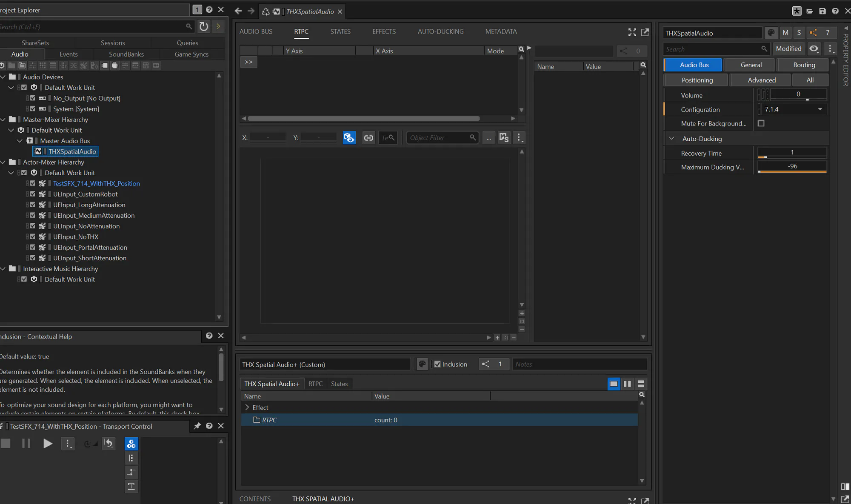Click the reset transport icon
Image resolution: width=851 pixels, height=504 pixels.
(109, 444)
